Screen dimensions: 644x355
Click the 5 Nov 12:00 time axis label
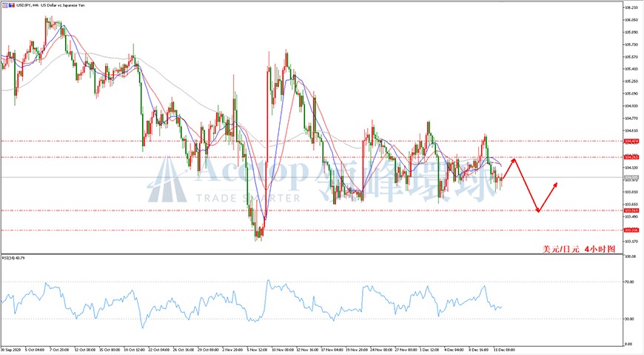[x=258, y=350]
